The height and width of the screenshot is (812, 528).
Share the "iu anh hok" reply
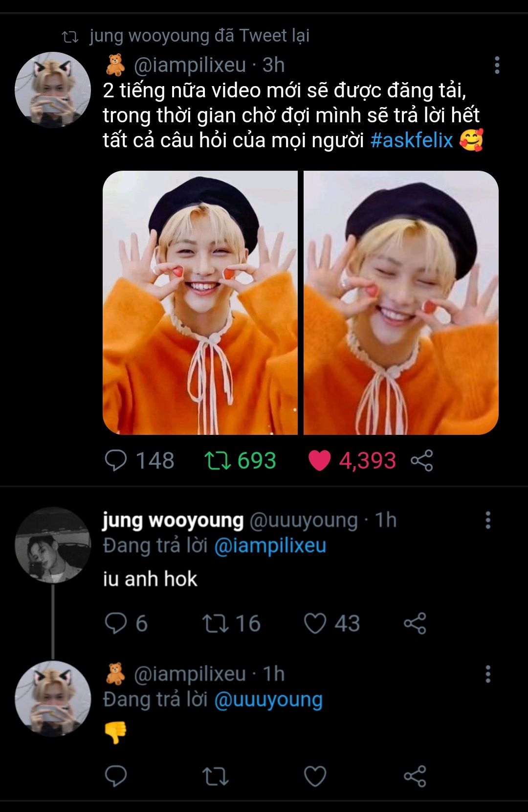[x=415, y=623]
